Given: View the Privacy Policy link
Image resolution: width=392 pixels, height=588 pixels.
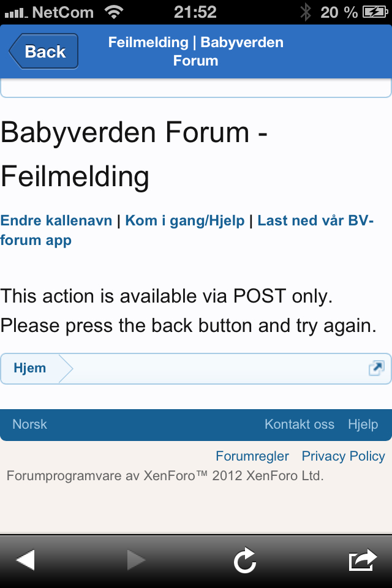Looking at the screenshot, I should [x=343, y=456].
